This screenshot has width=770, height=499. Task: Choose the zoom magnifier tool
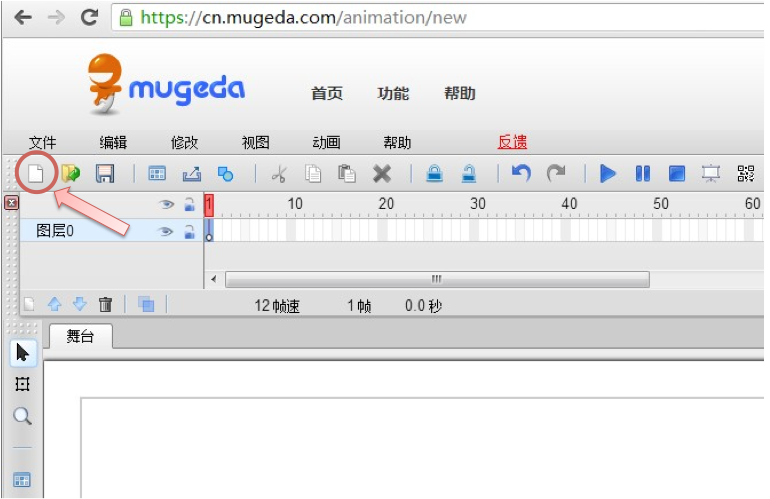pyautogui.click(x=22, y=416)
